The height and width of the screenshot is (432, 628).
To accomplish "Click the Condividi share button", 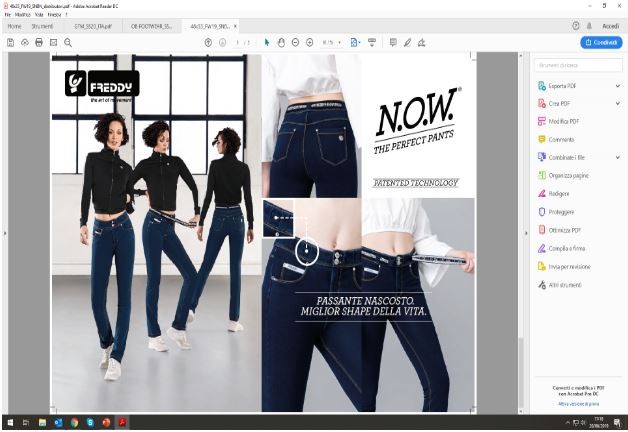I will (601, 42).
